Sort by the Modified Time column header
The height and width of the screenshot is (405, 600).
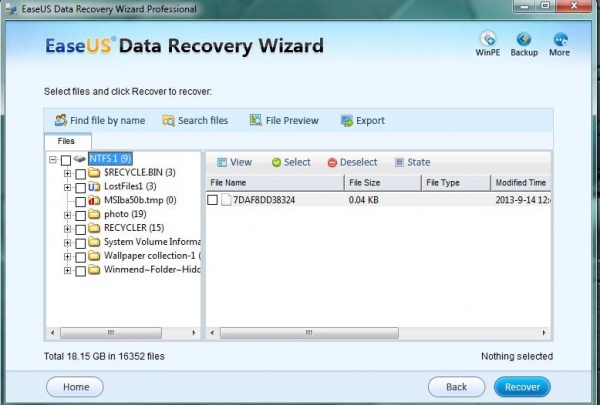[520, 183]
